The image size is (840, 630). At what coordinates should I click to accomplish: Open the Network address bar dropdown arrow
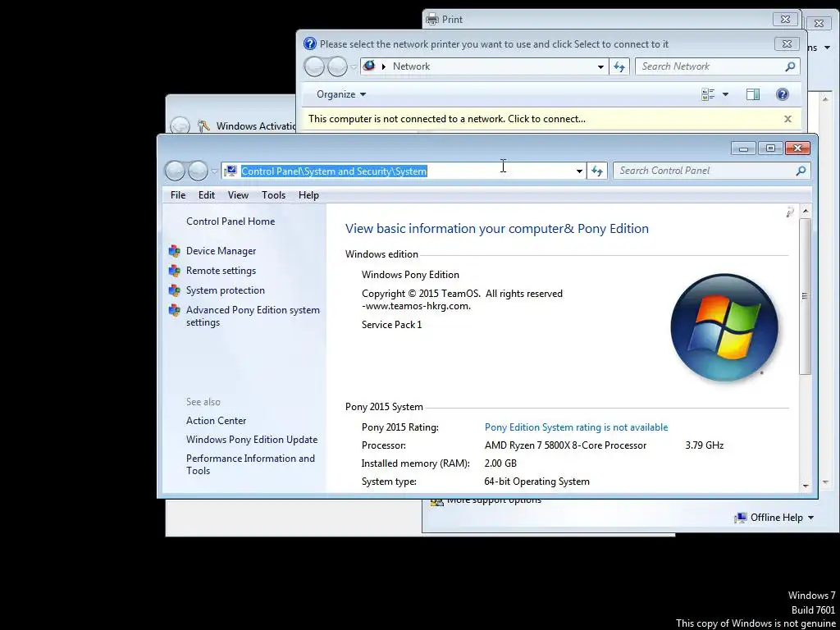coord(600,66)
